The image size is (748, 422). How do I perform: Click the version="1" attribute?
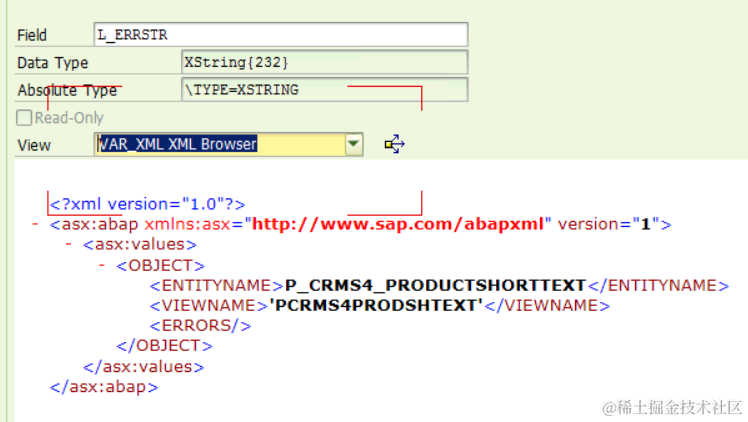(x=609, y=224)
